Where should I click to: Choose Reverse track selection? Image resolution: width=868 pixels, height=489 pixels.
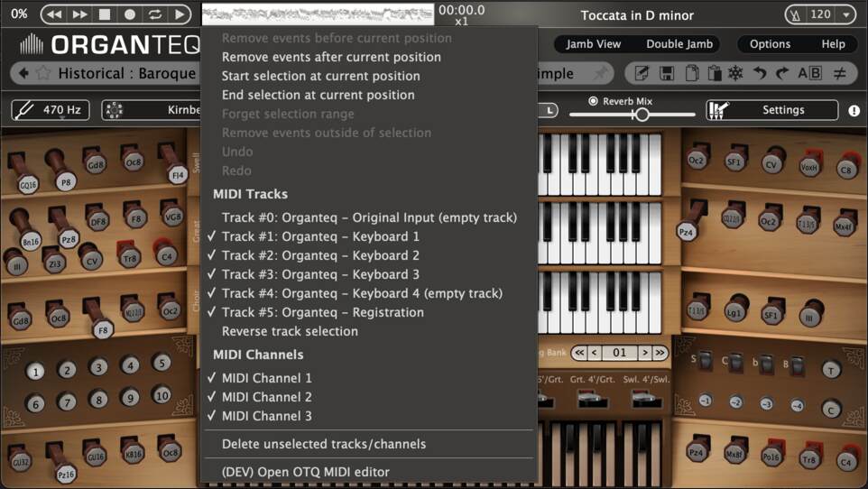[369, 331]
